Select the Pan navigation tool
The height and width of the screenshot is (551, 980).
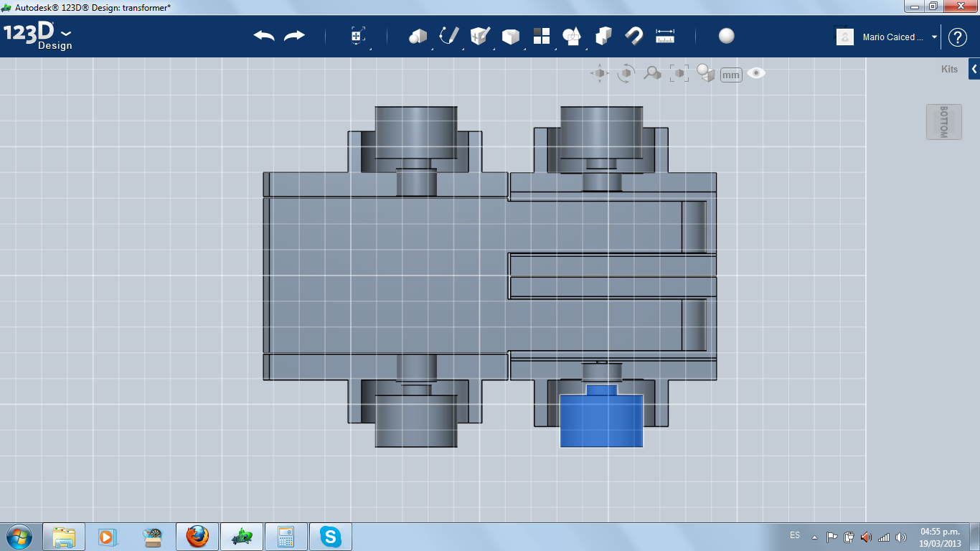point(599,73)
